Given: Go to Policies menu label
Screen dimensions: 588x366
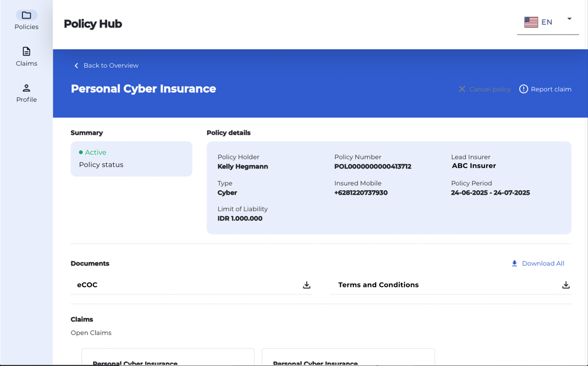Looking at the screenshot, I should click(27, 27).
